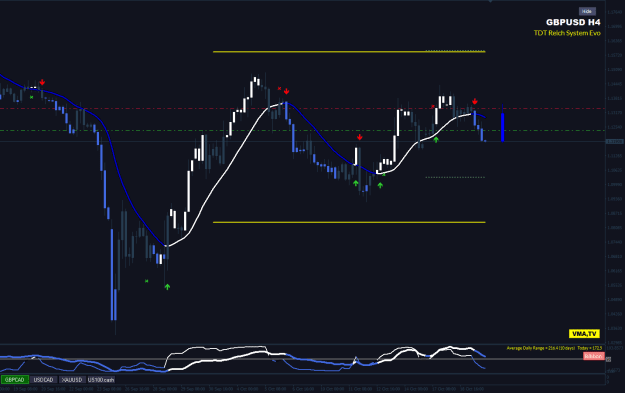
Task: Switch chart to XAUUSD symbol
Action: pos(72,380)
